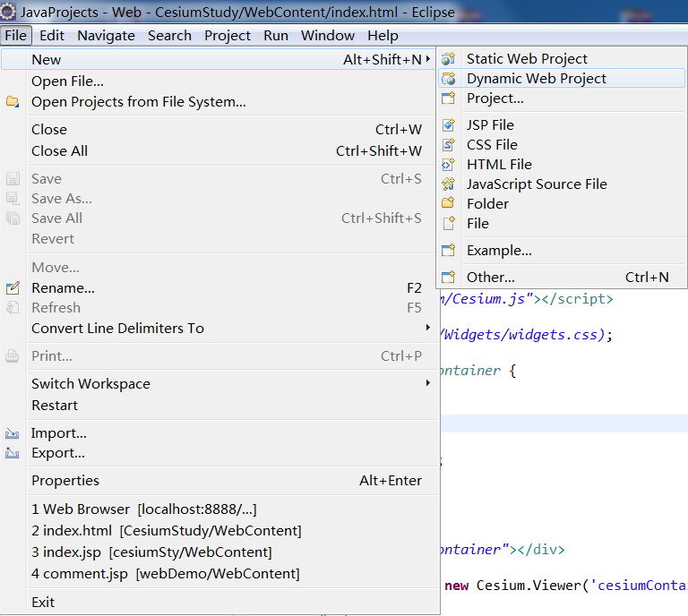Select Close All menu entry
This screenshot has height=616, width=688.
220,150
